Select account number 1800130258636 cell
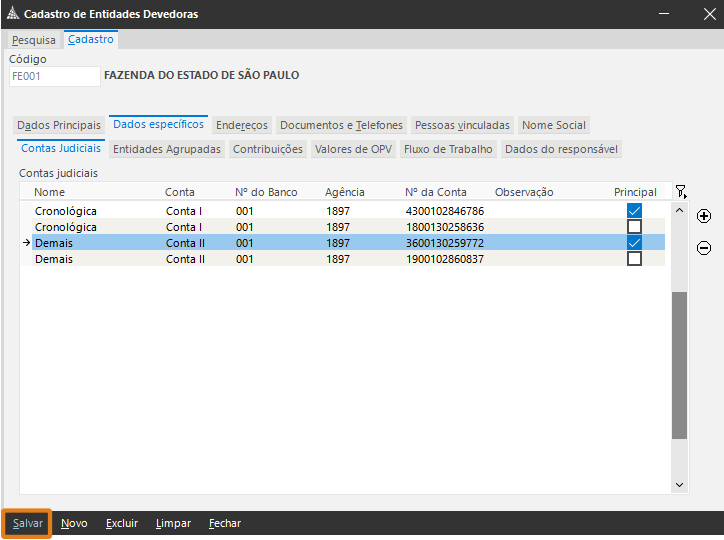This screenshot has width=724, height=540. tap(445, 227)
